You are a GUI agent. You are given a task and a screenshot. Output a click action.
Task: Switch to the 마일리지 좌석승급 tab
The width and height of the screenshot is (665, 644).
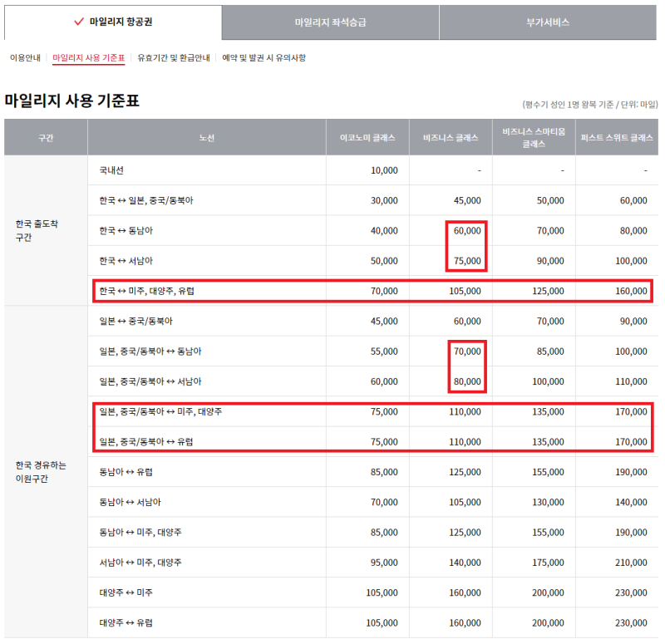pos(330,22)
